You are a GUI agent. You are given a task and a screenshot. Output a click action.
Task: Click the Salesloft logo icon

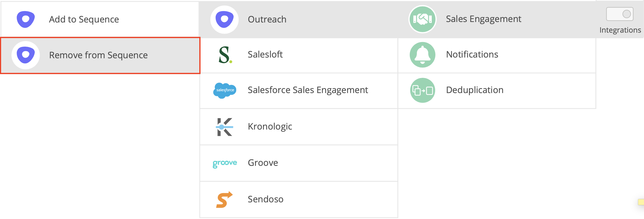pyautogui.click(x=225, y=55)
